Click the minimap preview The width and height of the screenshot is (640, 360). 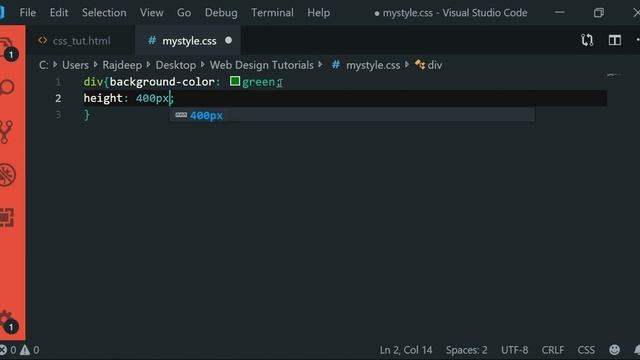coord(614,75)
